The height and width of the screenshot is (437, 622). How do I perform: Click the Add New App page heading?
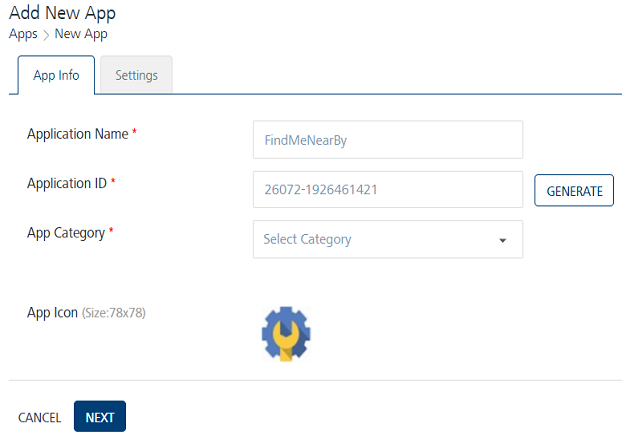tap(62, 13)
